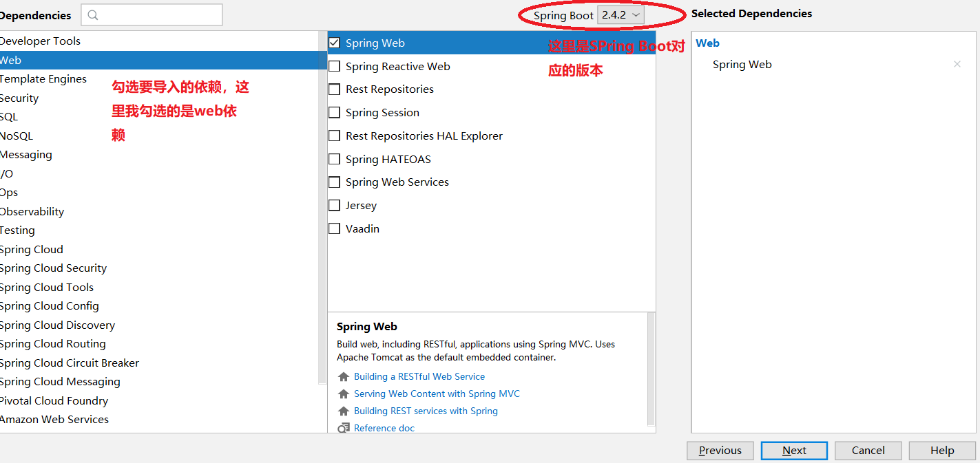Click the house icon beside Serving Web Content

(x=344, y=394)
